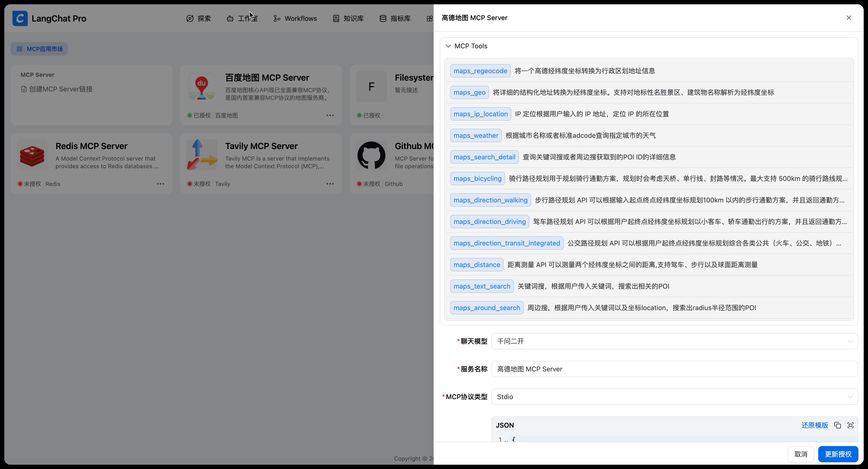Open more options on Redis card
Screen dimensions: 868x469
tap(160, 184)
